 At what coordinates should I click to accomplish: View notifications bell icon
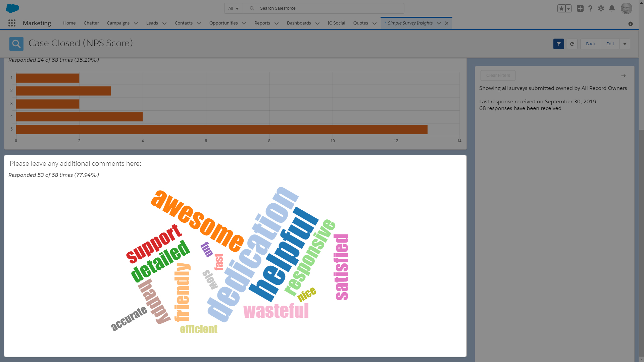[x=612, y=8]
